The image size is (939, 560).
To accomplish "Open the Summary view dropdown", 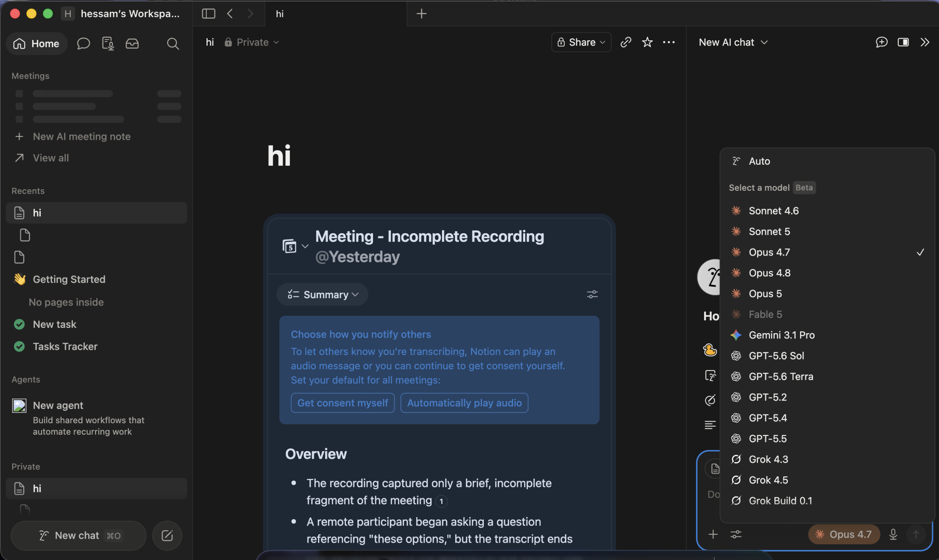I will coord(322,294).
